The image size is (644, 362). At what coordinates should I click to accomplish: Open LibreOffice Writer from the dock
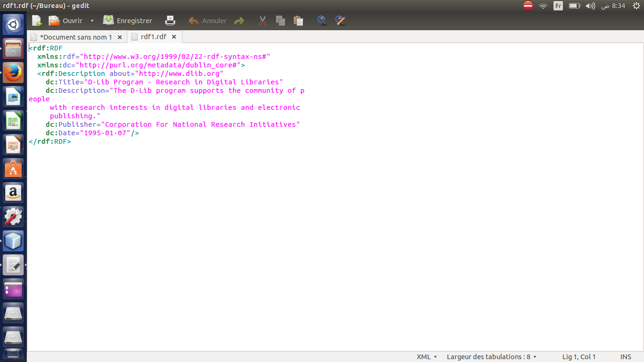[13, 97]
